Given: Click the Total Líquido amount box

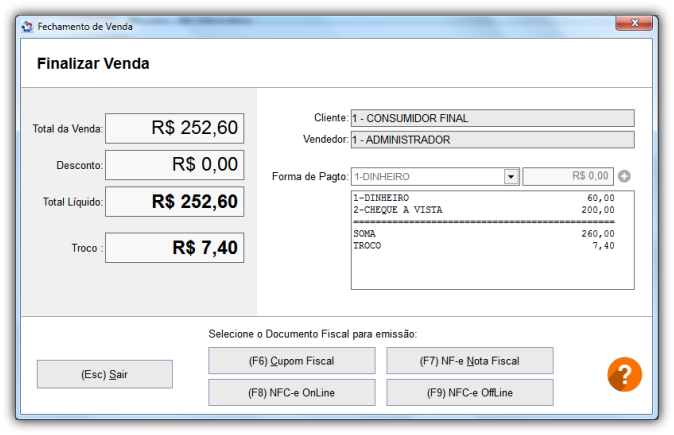Looking at the screenshot, I should (174, 202).
